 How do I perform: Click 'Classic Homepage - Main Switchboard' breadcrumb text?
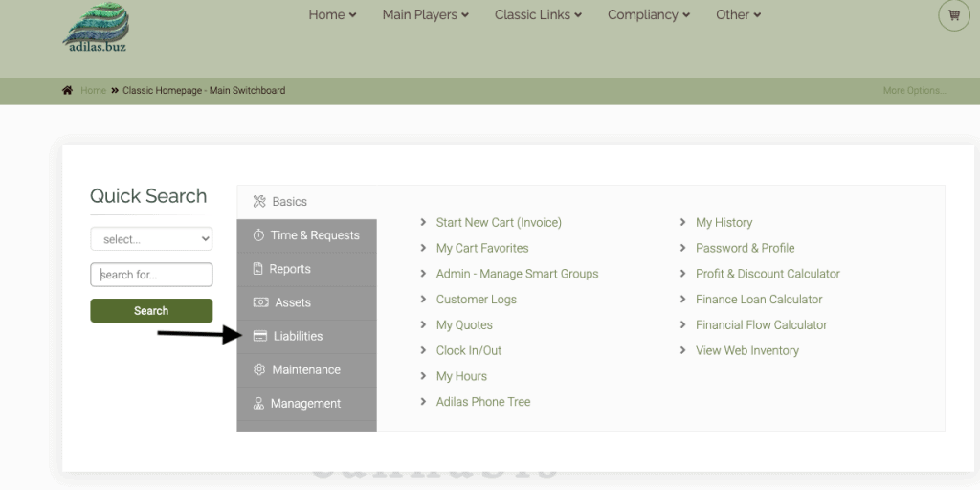(204, 91)
